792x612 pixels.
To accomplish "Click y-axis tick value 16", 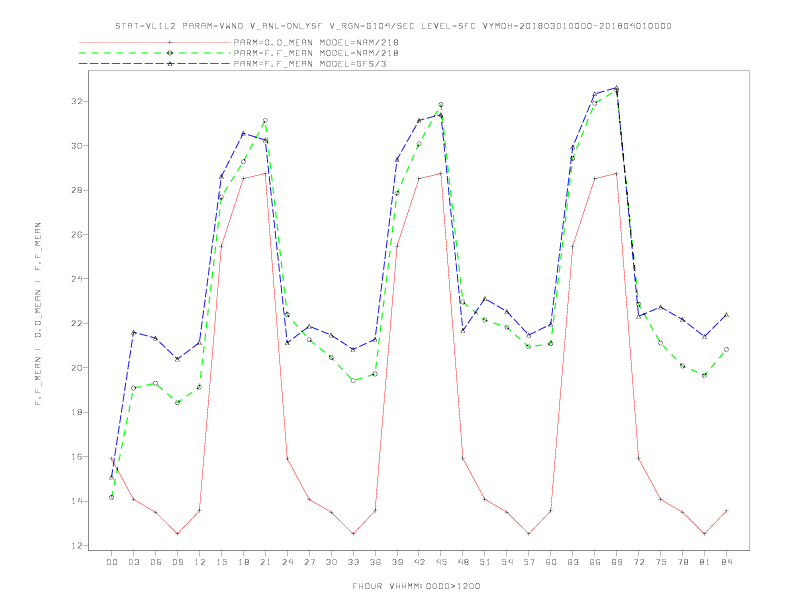I will point(77,456).
